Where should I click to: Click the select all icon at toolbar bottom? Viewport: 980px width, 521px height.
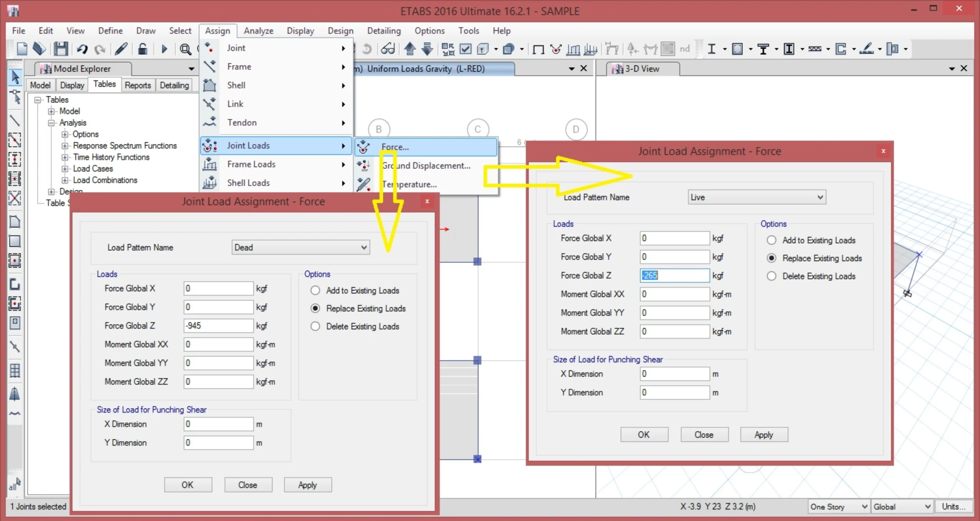coord(15,485)
